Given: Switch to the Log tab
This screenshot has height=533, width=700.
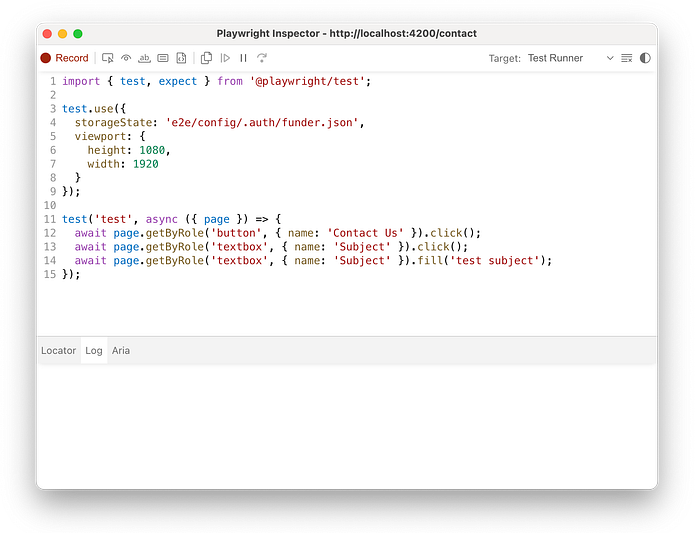Looking at the screenshot, I should tap(94, 351).
